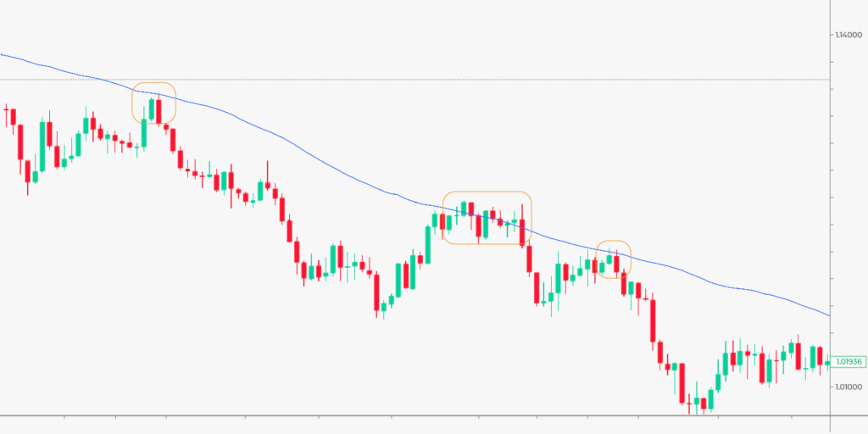Click the tall green candle near the left edge

(x=42, y=145)
